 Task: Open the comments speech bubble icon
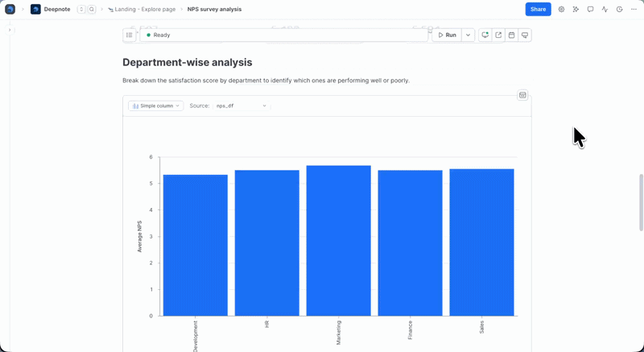(x=590, y=9)
